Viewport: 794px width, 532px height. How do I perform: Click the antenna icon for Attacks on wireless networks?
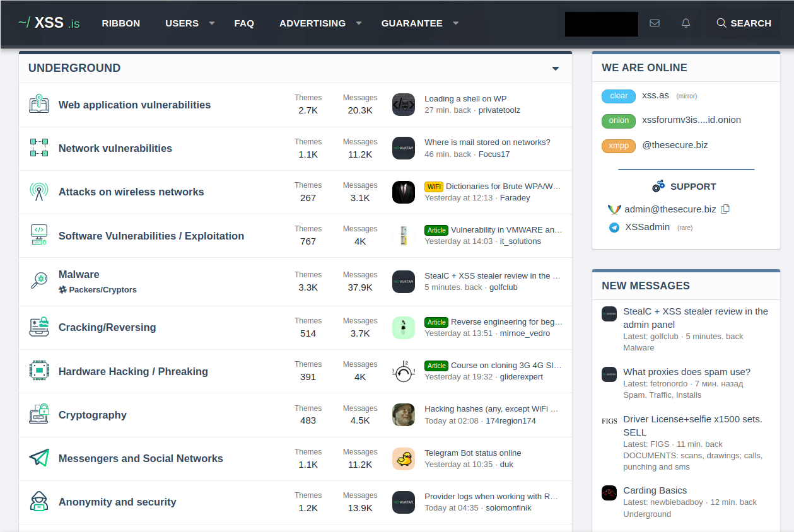pos(38,192)
